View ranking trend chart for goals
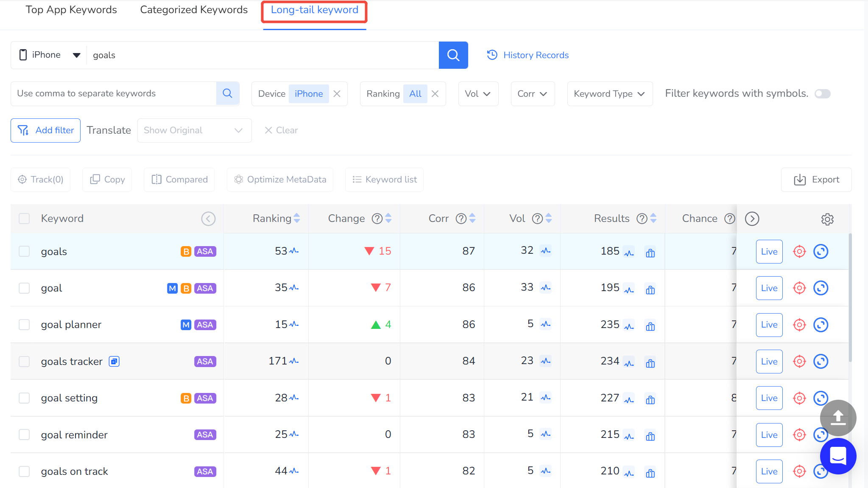 pyautogui.click(x=294, y=251)
